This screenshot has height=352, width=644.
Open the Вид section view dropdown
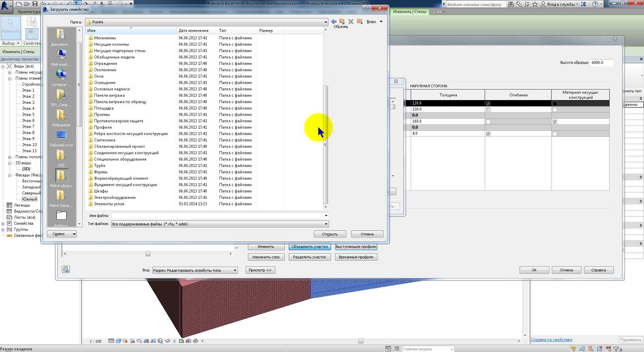click(x=195, y=270)
